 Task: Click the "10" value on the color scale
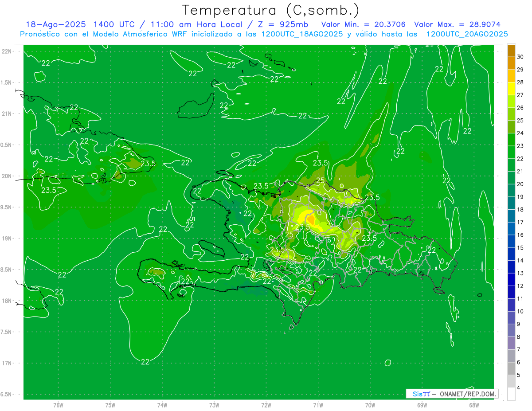[x=520, y=311]
